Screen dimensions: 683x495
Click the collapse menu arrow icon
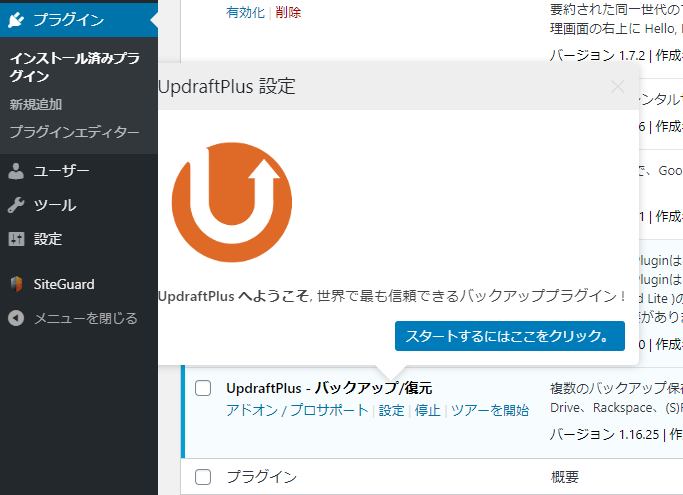click(x=16, y=318)
